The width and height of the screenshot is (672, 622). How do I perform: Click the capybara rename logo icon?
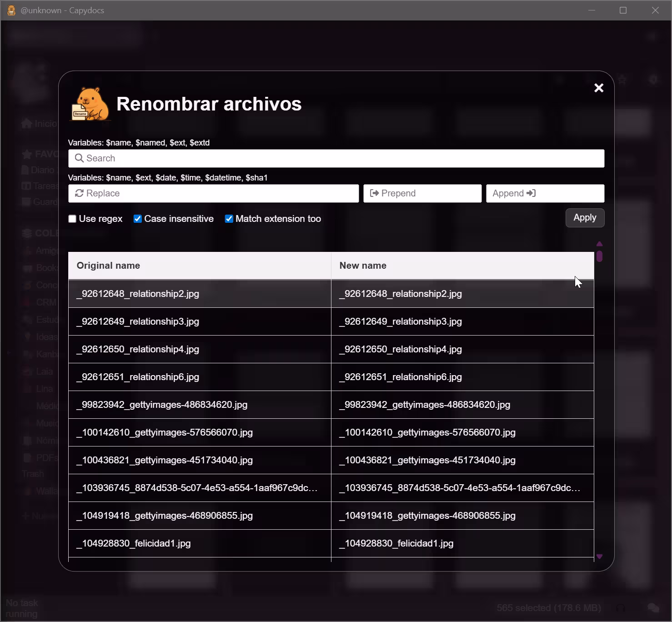coord(90,105)
